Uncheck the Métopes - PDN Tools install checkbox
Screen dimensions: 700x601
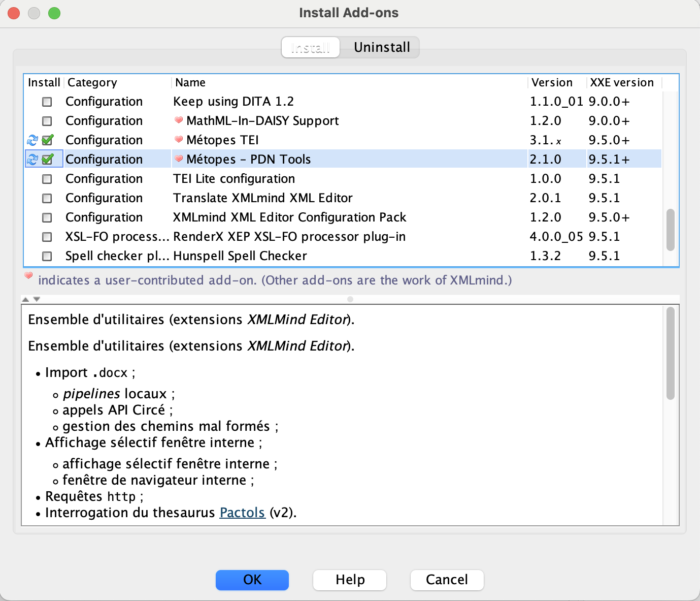coord(48,159)
